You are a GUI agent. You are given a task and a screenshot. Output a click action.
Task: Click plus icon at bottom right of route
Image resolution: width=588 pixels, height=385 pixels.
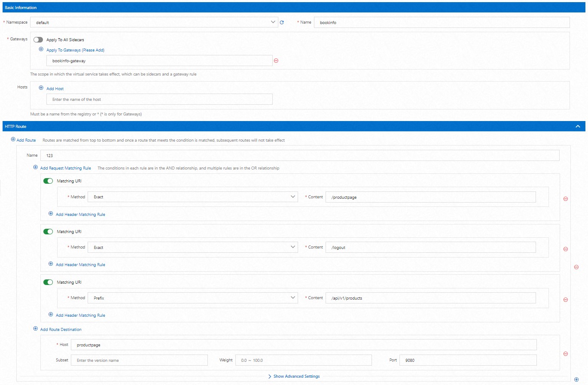(x=576, y=379)
